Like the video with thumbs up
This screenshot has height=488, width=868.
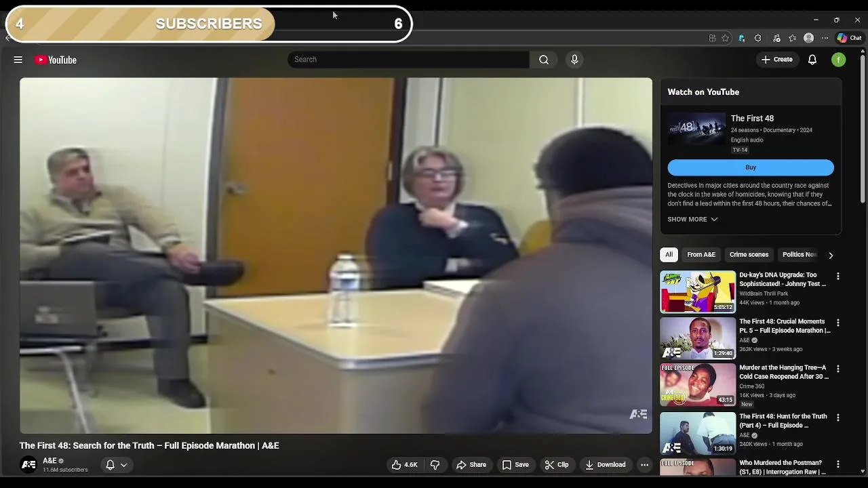tap(404, 465)
